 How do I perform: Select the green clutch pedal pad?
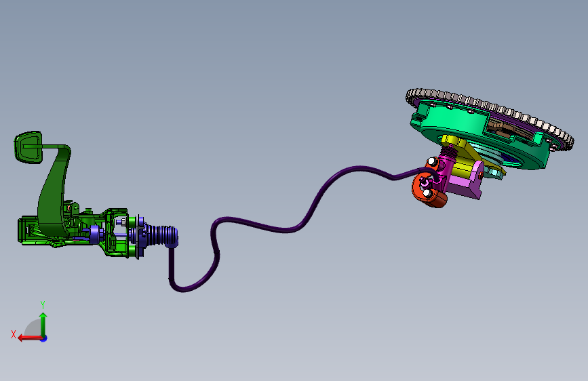[x=28, y=147]
